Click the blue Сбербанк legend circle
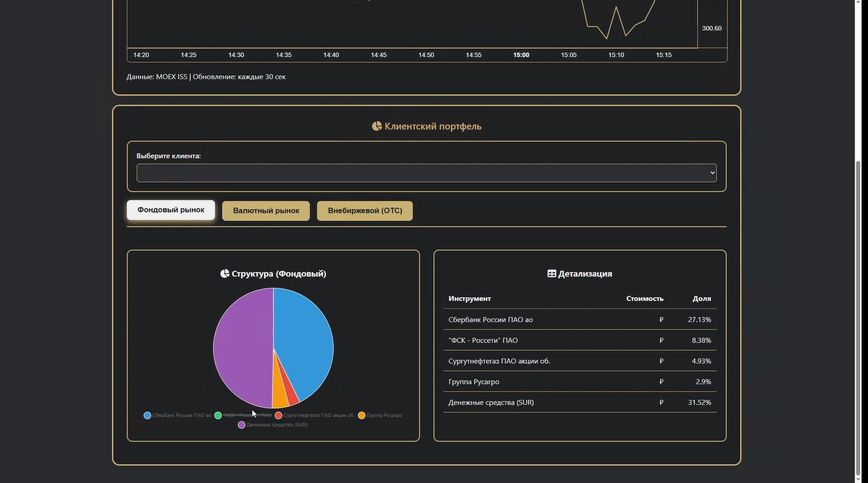The width and height of the screenshot is (868, 483). 147,415
